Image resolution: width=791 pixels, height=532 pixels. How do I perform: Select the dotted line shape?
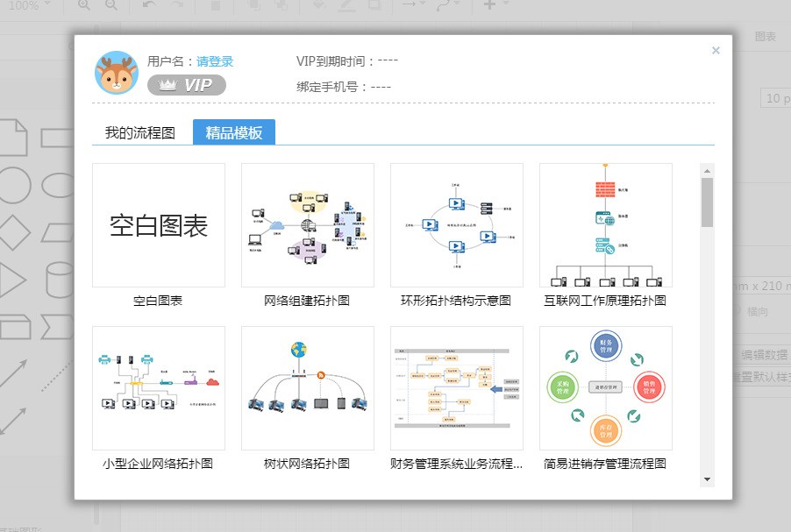(x=57, y=376)
